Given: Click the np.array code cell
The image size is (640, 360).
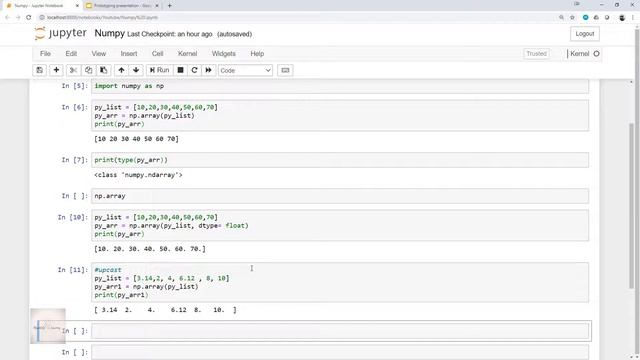Looking at the screenshot, I should point(340,196).
